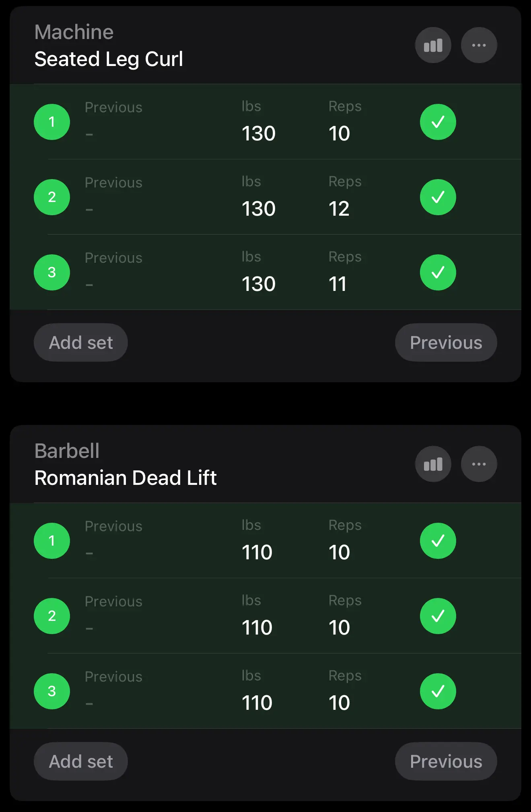Edit the 130 lbs weight in set 2
Screen dimensions: 531x812
click(x=259, y=208)
